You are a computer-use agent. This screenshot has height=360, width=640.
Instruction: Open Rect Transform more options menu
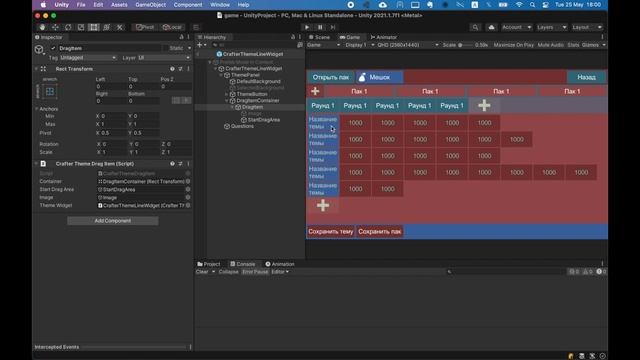click(189, 69)
